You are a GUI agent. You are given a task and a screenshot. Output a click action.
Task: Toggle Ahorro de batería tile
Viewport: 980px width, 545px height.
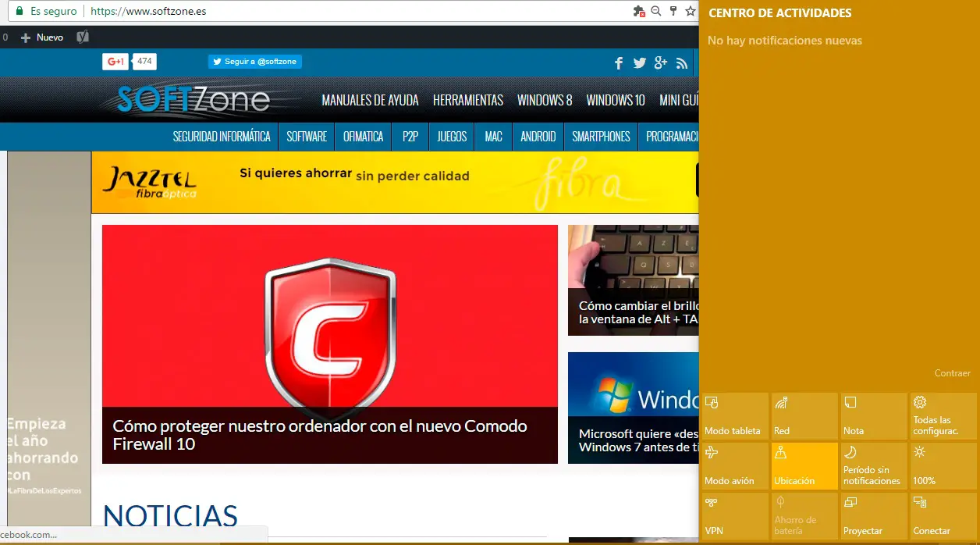tap(804, 516)
